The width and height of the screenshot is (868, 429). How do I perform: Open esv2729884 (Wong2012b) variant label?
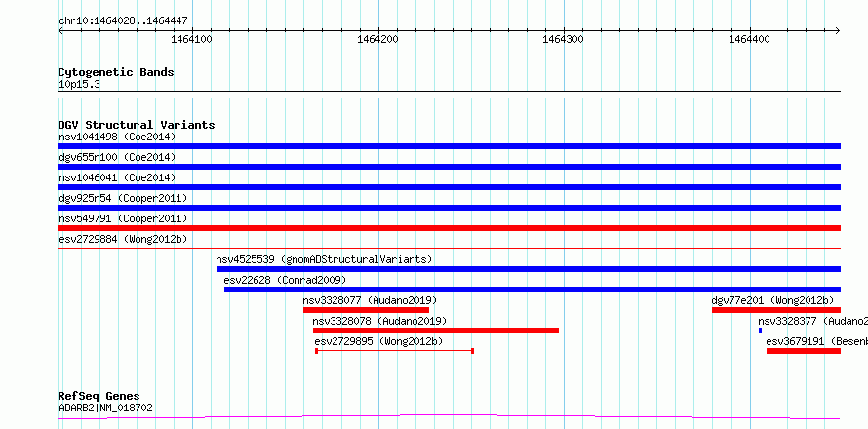click(123, 239)
